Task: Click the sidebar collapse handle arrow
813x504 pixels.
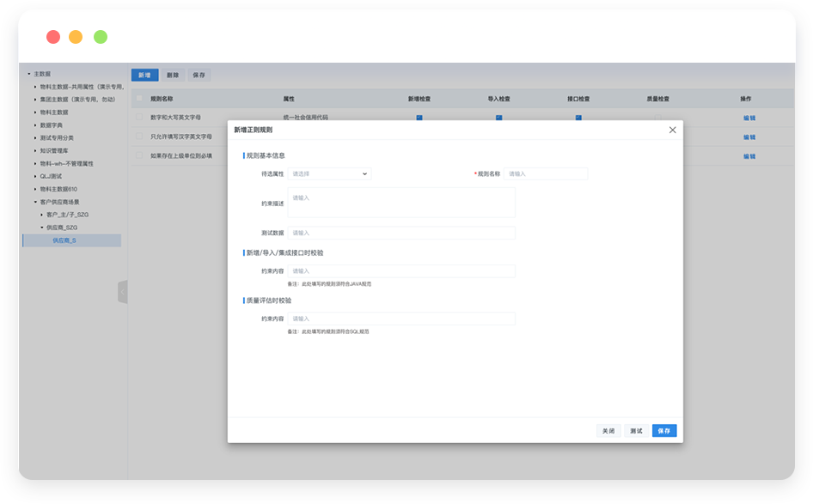Action: 122,292
